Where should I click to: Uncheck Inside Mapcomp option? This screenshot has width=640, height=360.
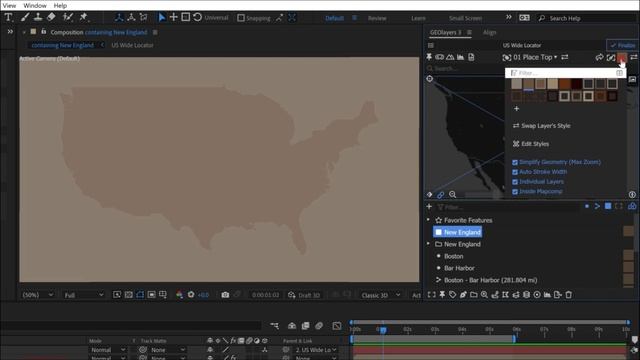pos(515,192)
